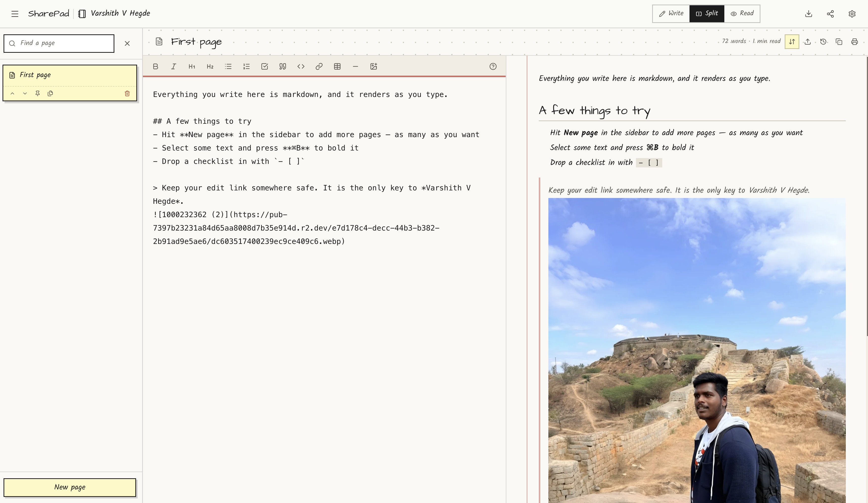Copy the page content icon
Screen dimensions: 868x503
pyautogui.click(x=839, y=42)
